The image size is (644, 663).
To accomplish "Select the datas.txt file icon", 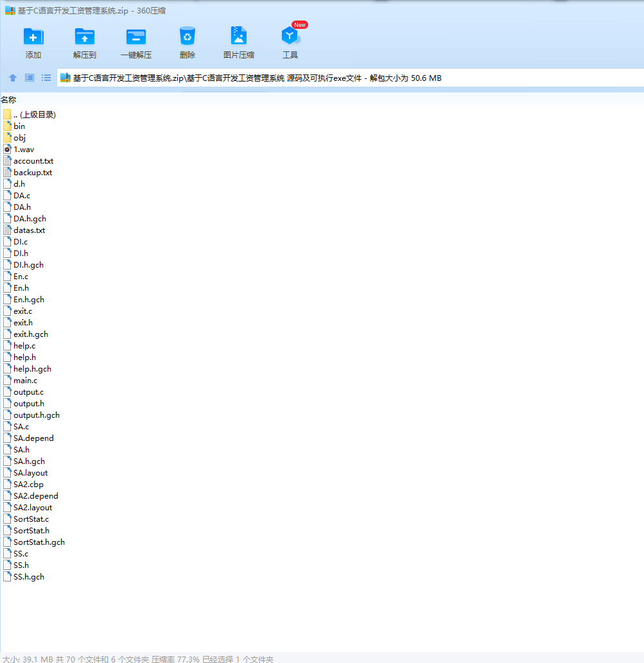I will coord(7,230).
